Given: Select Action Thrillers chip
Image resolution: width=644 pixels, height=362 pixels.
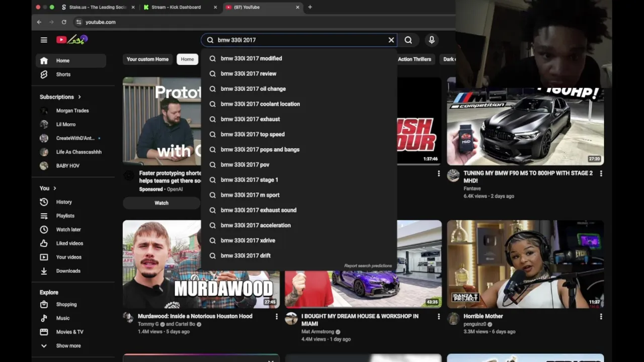Looking at the screenshot, I should pyautogui.click(x=415, y=59).
